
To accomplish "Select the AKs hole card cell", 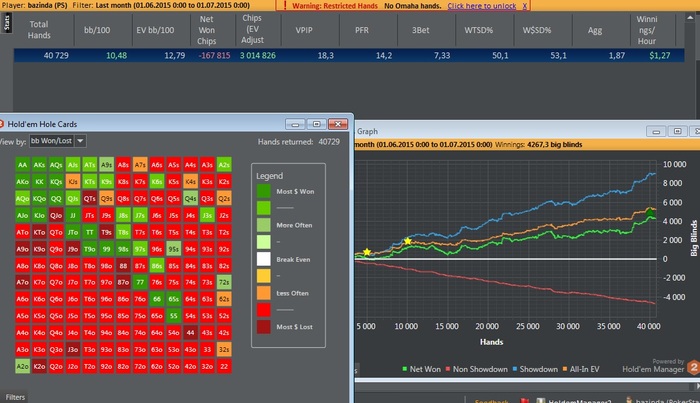I will (39, 164).
